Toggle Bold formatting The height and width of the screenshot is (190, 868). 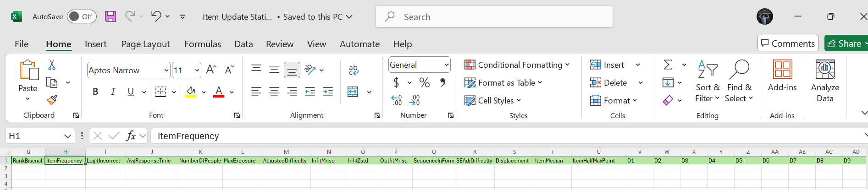[95, 92]
